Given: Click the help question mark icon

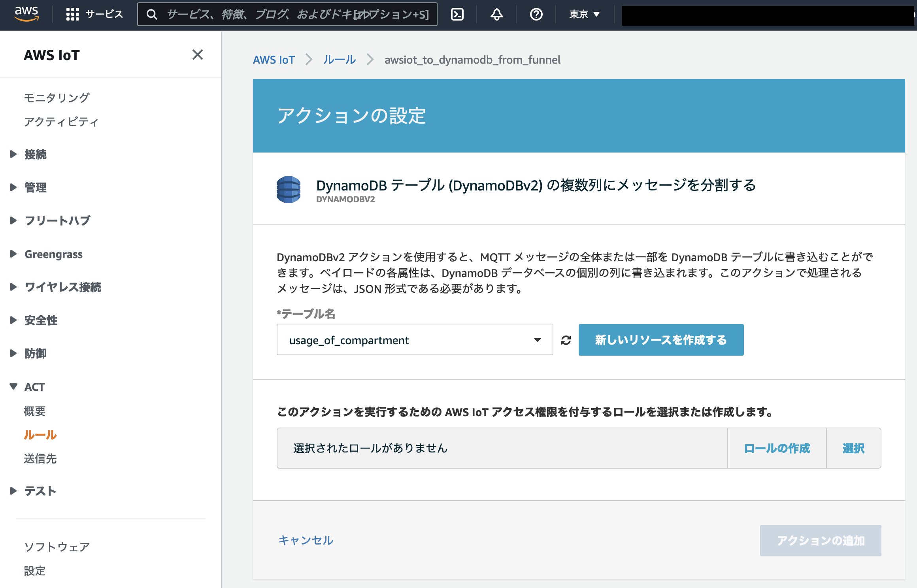Looking at the screenshot, I should 536,14.
